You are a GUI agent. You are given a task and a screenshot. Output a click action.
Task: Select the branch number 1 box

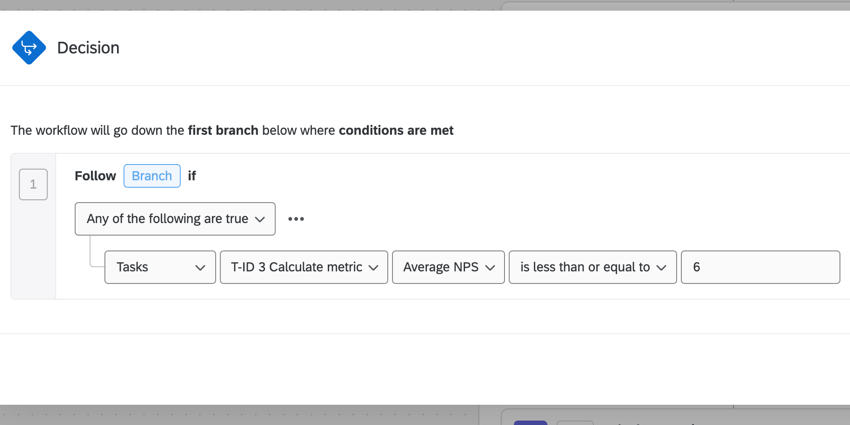coord(33,184)
